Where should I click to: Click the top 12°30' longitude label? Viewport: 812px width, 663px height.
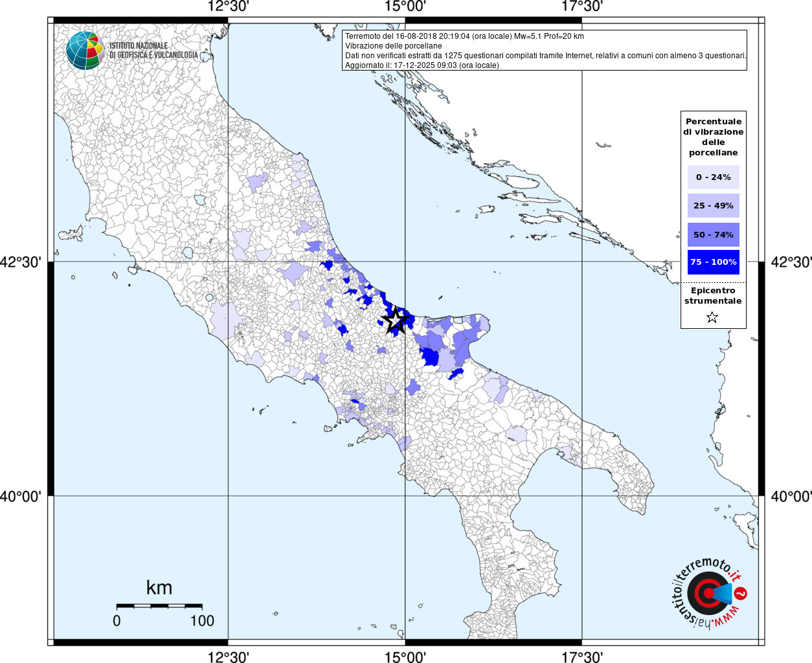tap(228, 6)
